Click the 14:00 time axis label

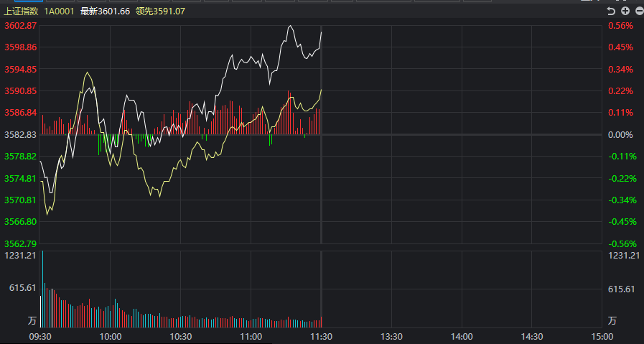462,336
